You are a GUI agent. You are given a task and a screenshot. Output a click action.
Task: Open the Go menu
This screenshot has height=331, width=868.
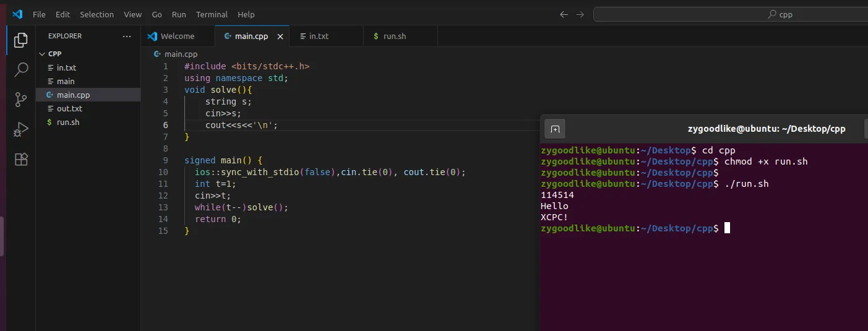(x=157, y=14)
